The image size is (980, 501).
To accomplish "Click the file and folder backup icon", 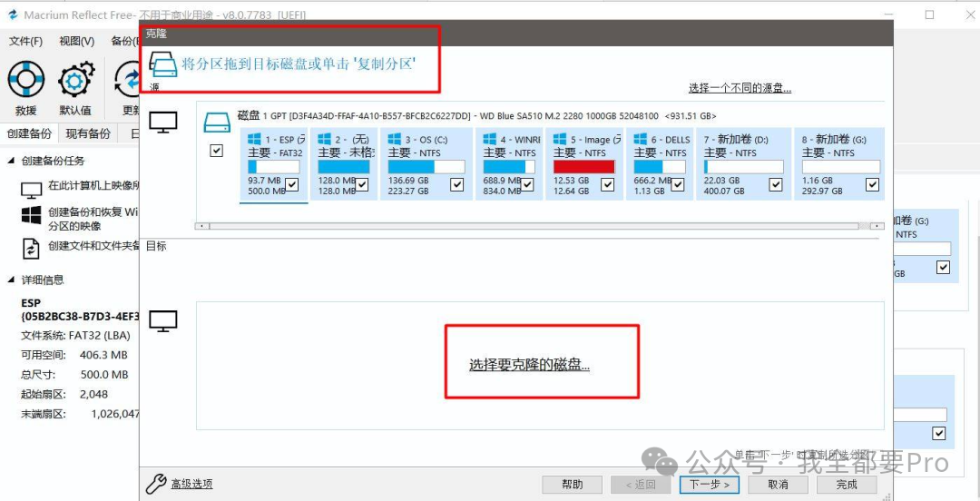I will coord(32,247).
